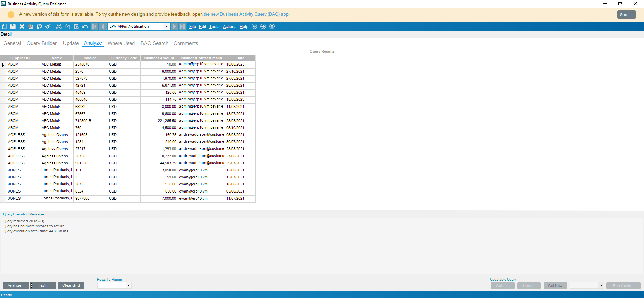Click the Clear broom toolbar icon
Viewport: 644px width, 298px height.
point(48,26)
